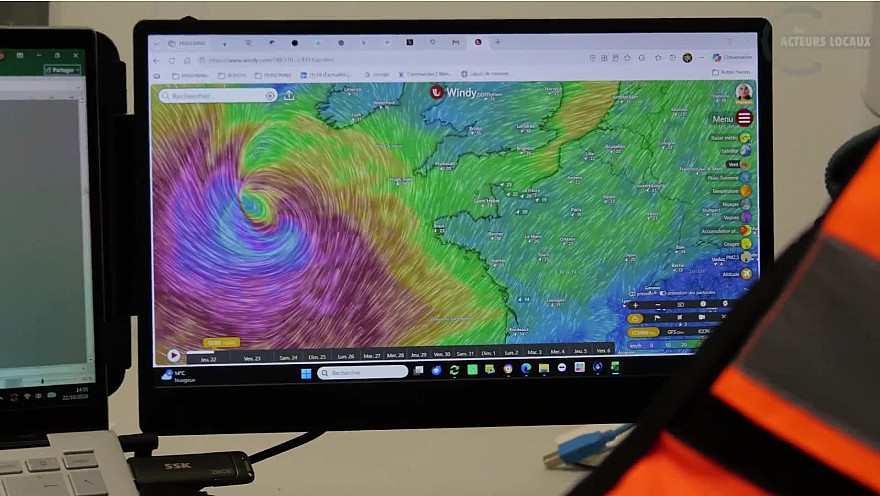Reload the page with browser refresh button

pyautogui.click(x=172, y=61)
